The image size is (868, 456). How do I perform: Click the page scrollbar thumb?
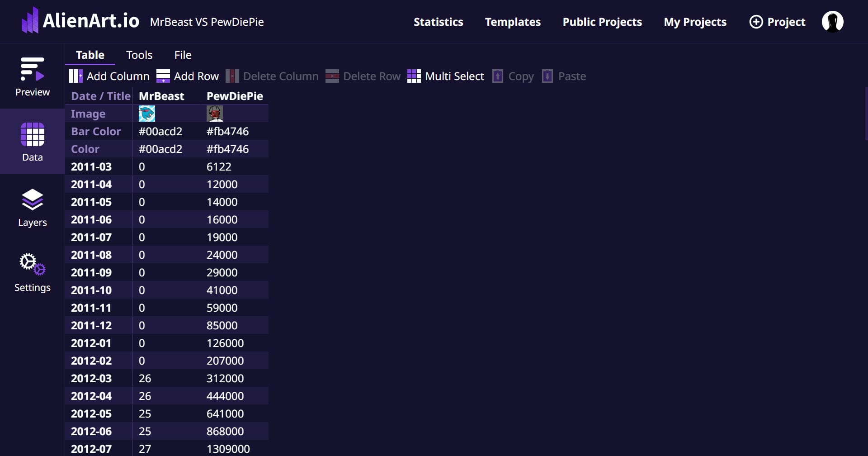click(x=866, y=114)
